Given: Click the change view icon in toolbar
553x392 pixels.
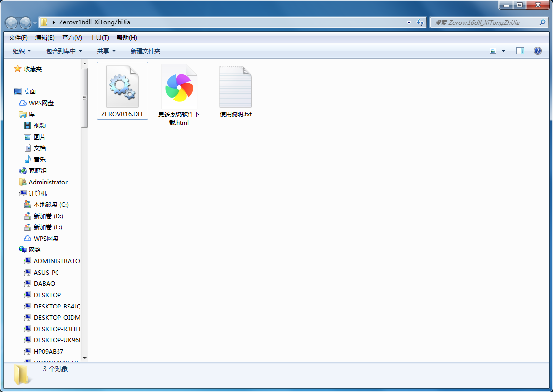Looking at the screenshot, I should pyautogui.click(x=493, y=51).
